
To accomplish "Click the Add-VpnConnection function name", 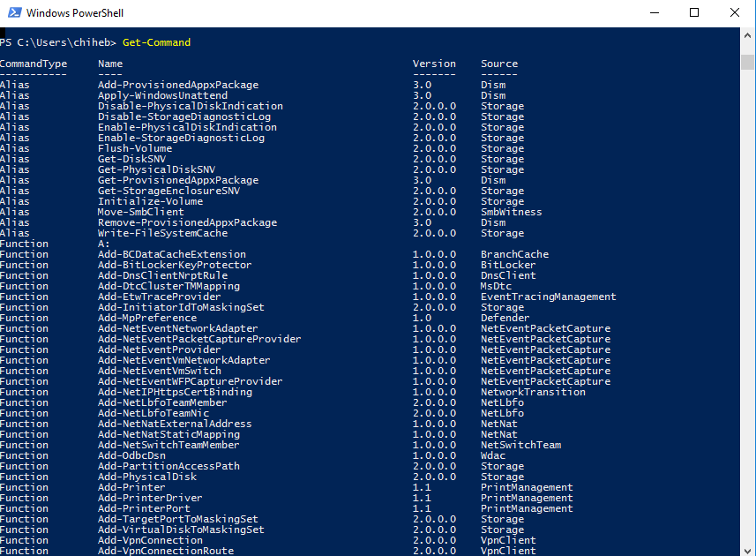I will click(x=150, y=541).
